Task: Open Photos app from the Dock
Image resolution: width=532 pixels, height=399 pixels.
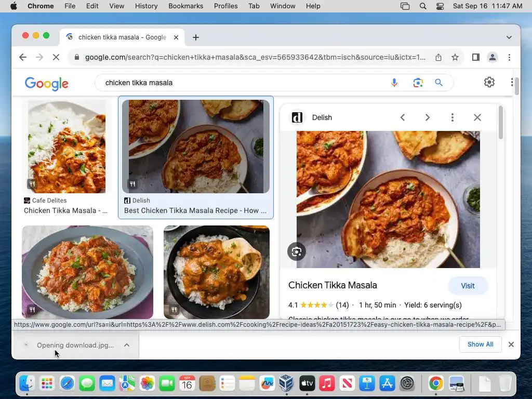Action: coord(147,383)
